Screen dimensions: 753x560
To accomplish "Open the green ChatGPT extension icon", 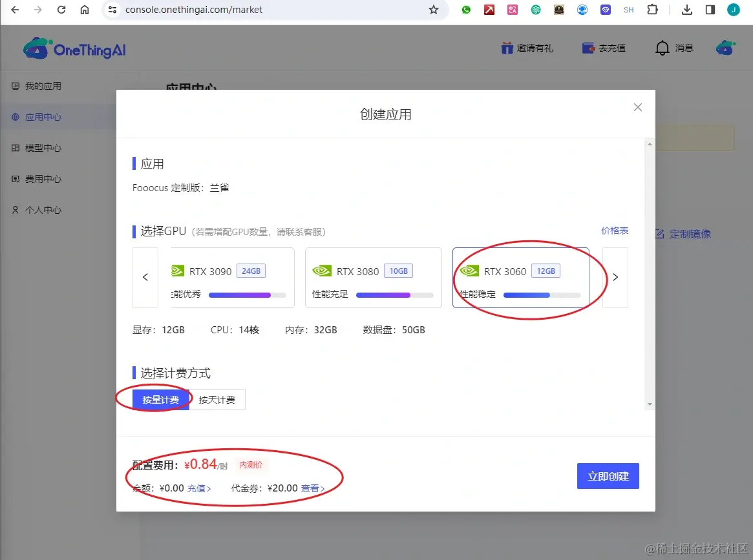I will coord(536,10).
